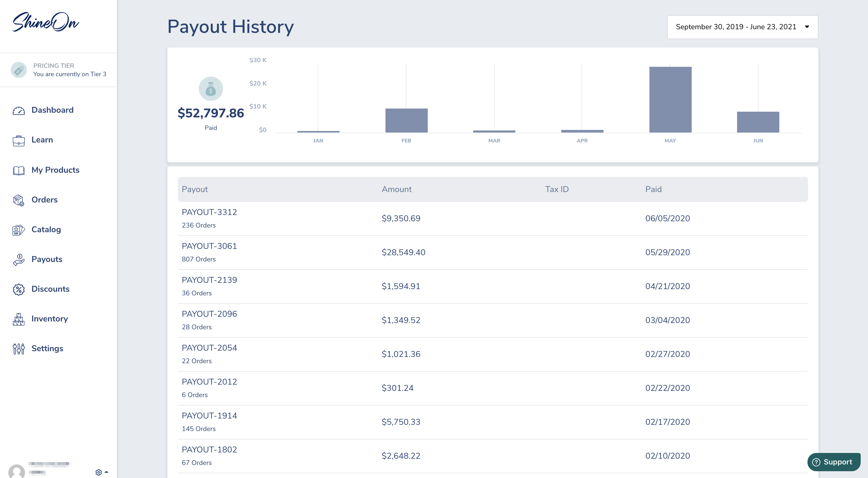The image size is (868, 478).
Task: Click the ShineOn logo
Action: coord(46,22)
